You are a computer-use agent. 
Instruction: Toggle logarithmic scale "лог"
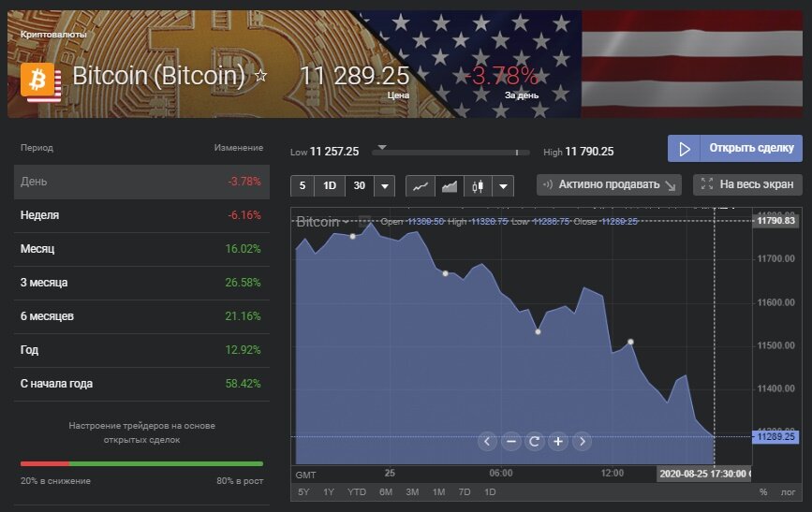point(788,491)
